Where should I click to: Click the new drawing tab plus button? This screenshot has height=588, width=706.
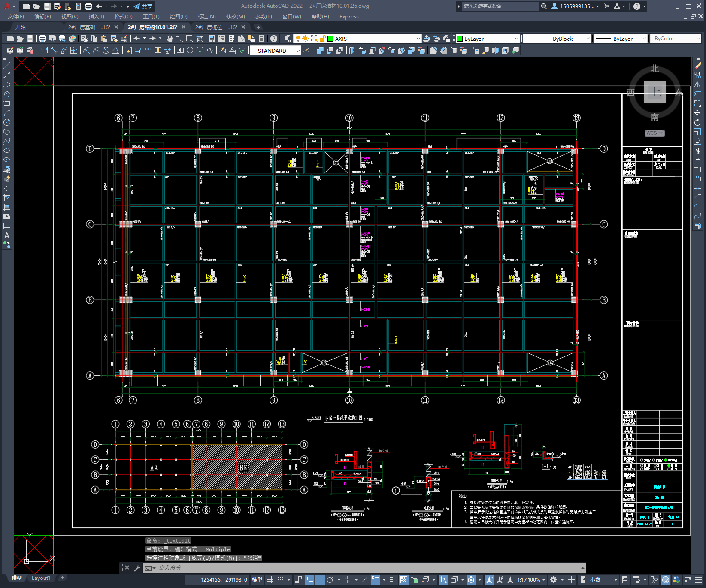(x=258, y=27)
